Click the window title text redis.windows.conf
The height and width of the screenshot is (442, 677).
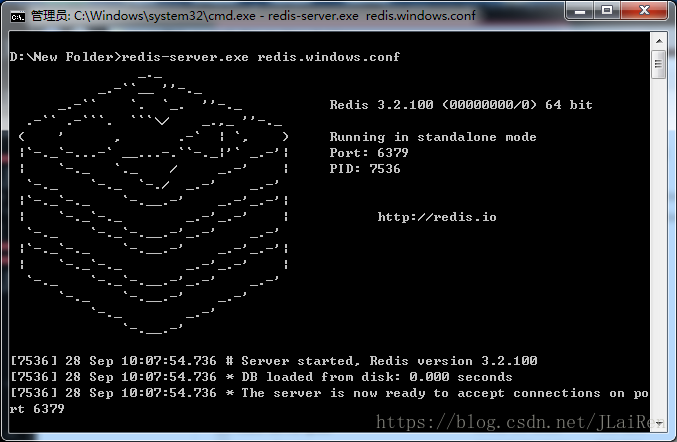coord(421,16)
